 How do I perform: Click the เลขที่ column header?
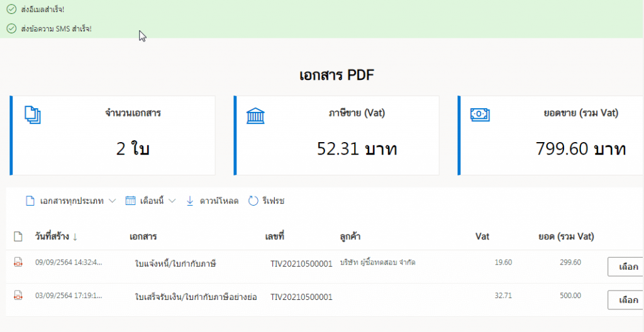(x=274, y=236)
